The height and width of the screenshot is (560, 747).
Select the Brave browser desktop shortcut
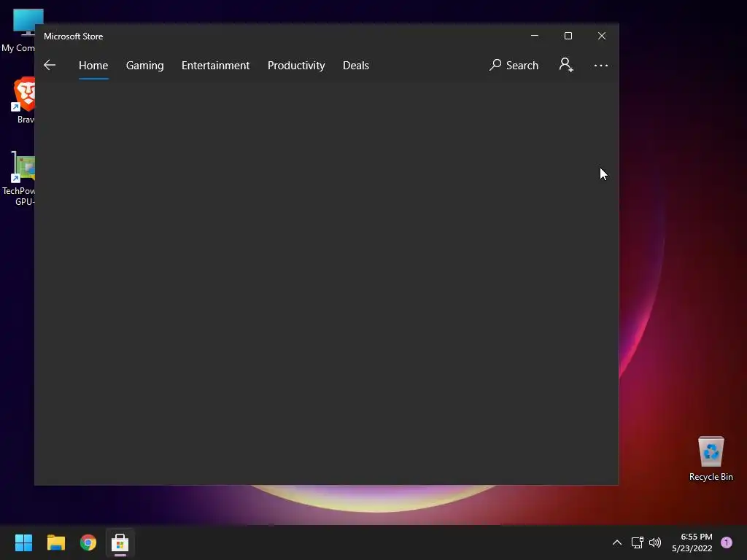[x=25, y=100]
